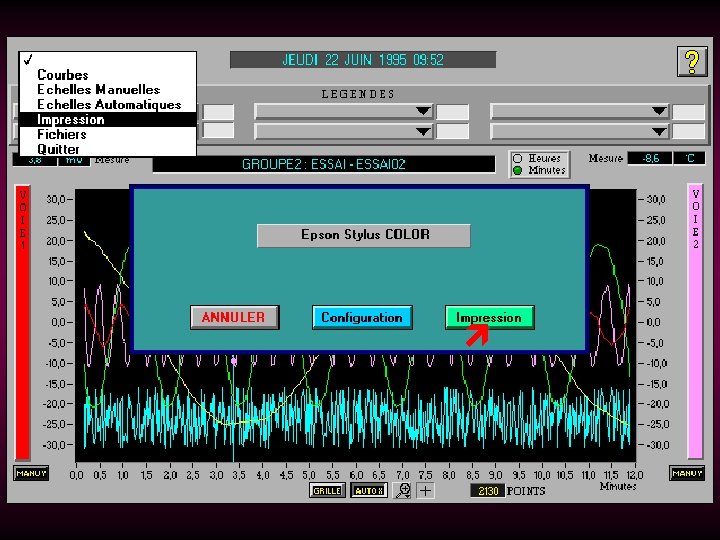The height and width of the screenshot is (540, 720).
Task: Select Quitter in the menu
Action: [108, 149]
